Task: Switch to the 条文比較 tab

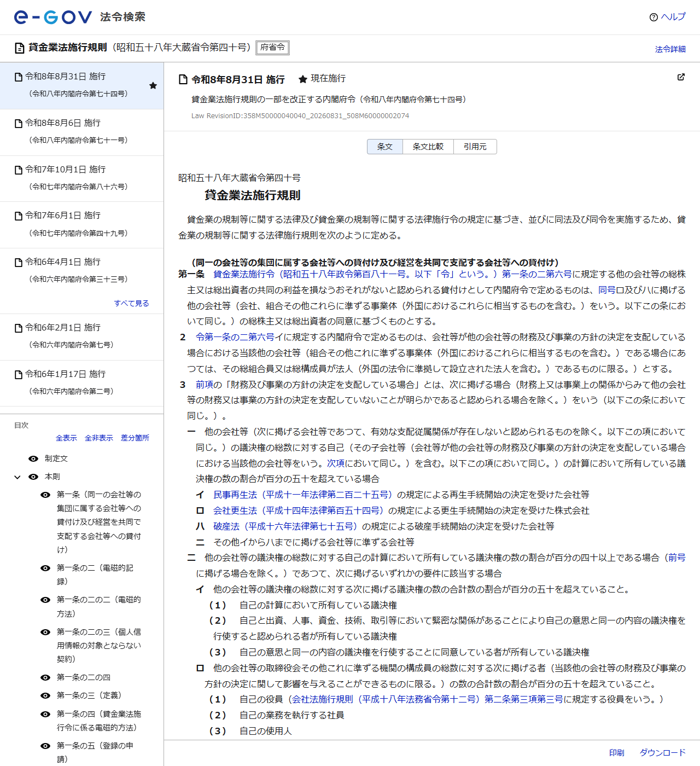Action: [428, 147]
